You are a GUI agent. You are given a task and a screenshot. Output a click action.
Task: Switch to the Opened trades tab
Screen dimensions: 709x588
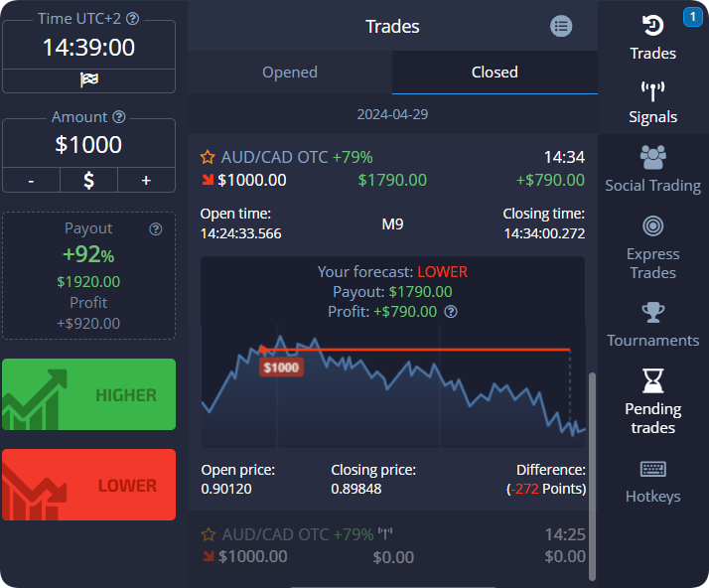(290, 73)
